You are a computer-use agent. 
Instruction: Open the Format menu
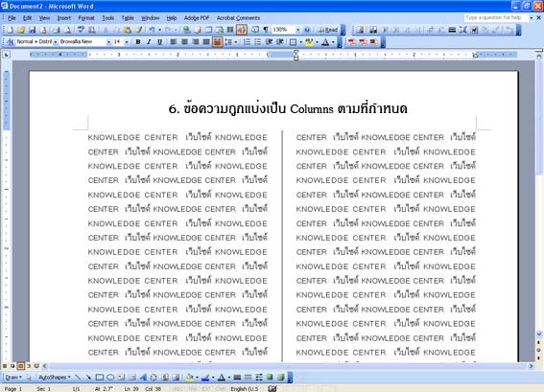[86, 18]
